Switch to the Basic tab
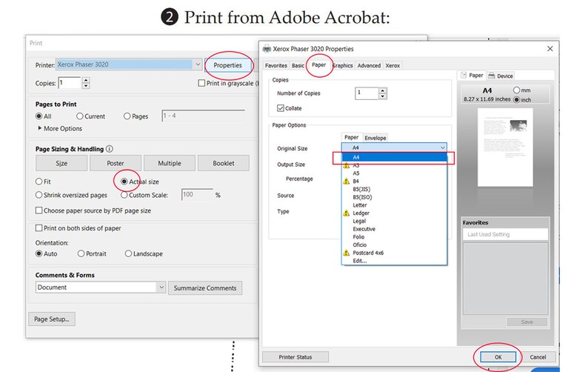The image size is (588, 372). coord(298,65)
